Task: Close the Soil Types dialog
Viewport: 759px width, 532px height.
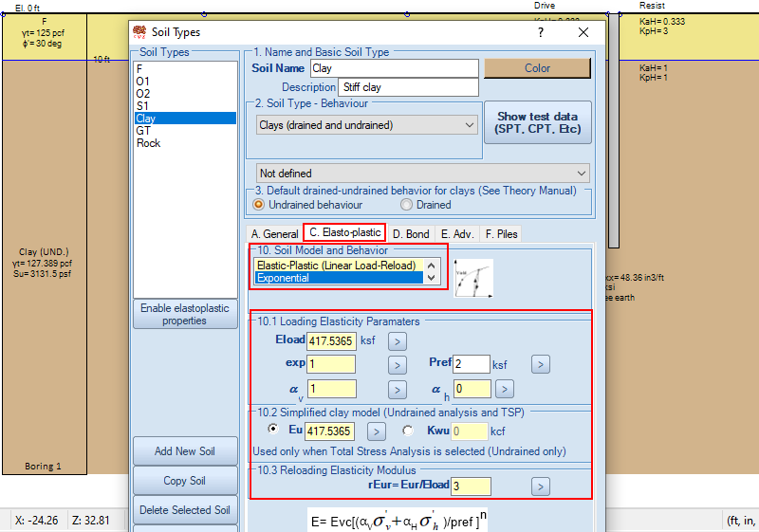Action: [583, 32]
